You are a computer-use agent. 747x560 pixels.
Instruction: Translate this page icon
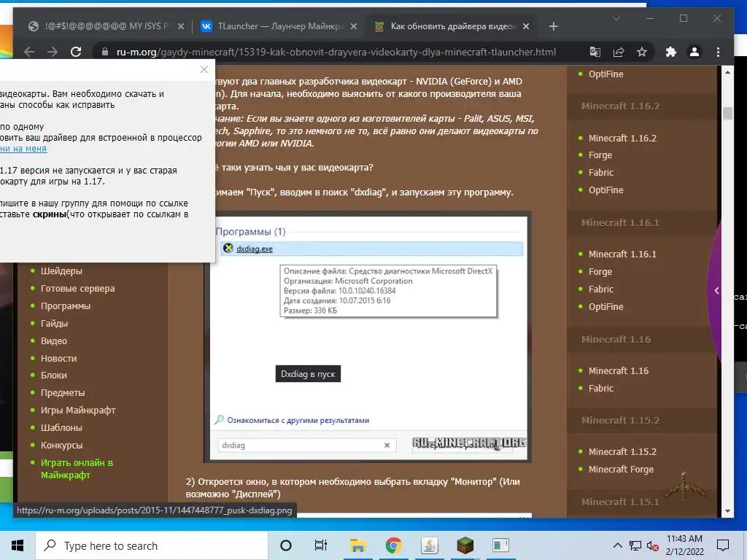[595, 52]
